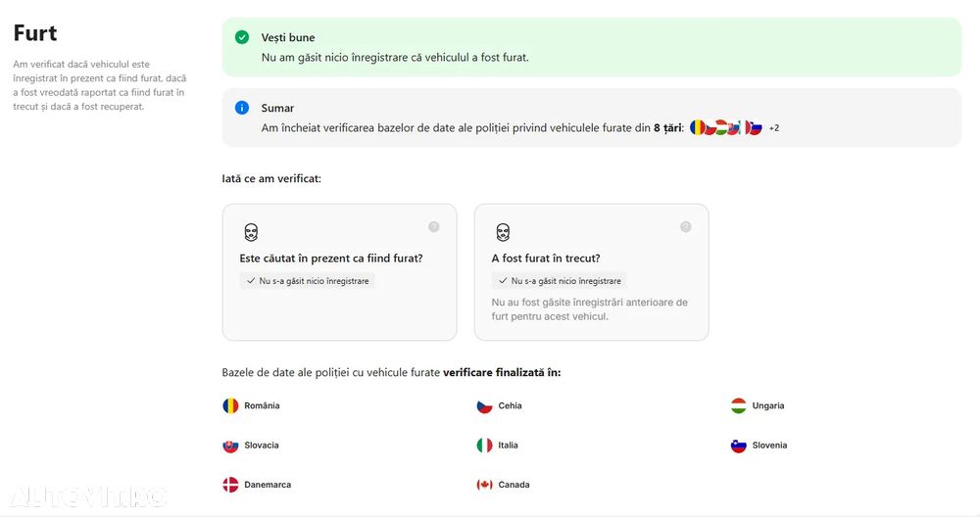Click 'Nu s-a găsit' badge under previously stolen
The width and height of the screenshot is (980, 517).
[559, 281]
